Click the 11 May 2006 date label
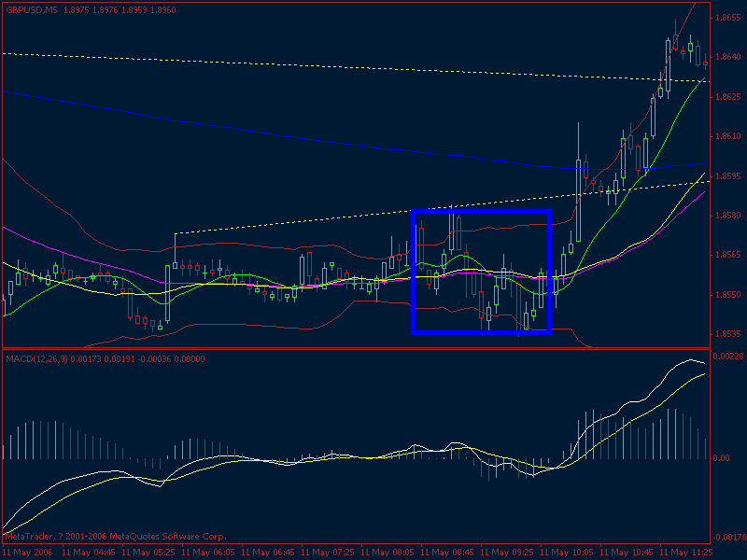The height and width of the screenshot is (560, 747). click(29, 553)
